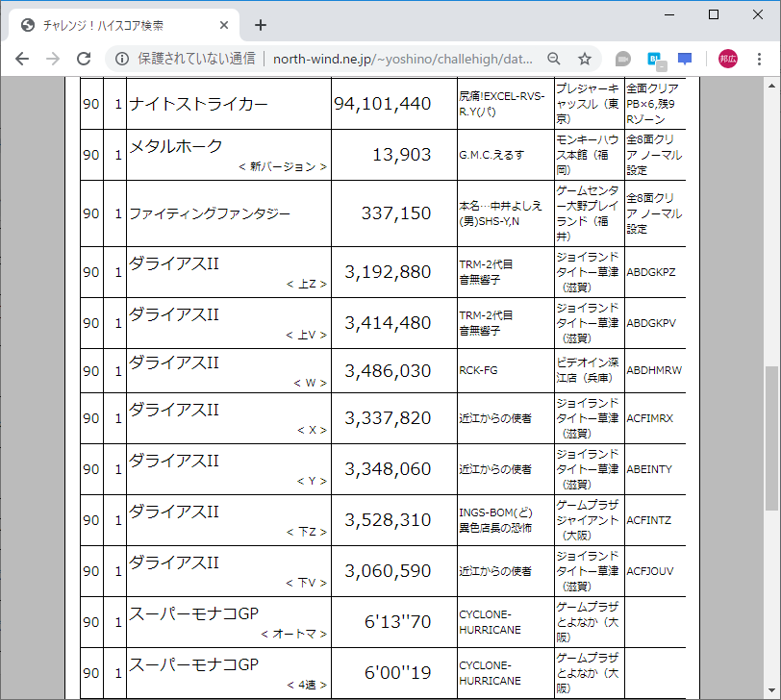This screenshot has height=700, width=781.
Task: Click the score 3,528,310
Action: (388, 520)
